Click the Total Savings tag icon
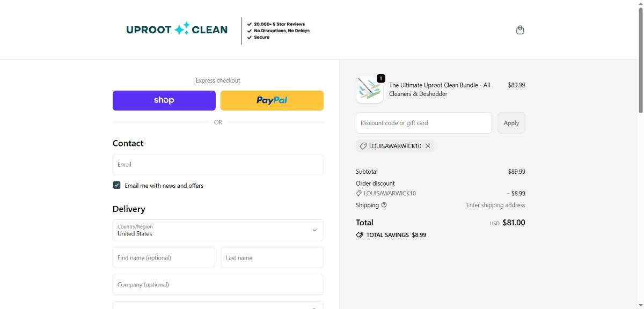The height and width of the screenshot is (309, 644). point(360,235)
